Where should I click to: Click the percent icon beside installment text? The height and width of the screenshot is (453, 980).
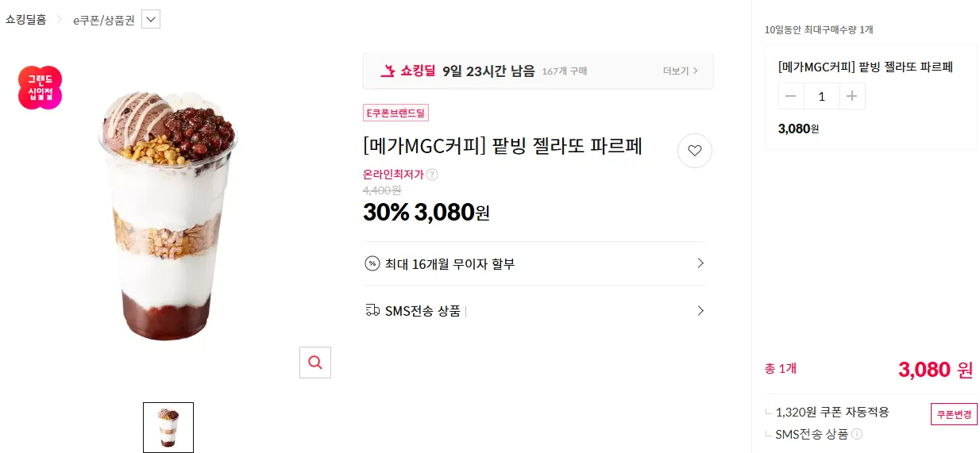pos(372,263)
